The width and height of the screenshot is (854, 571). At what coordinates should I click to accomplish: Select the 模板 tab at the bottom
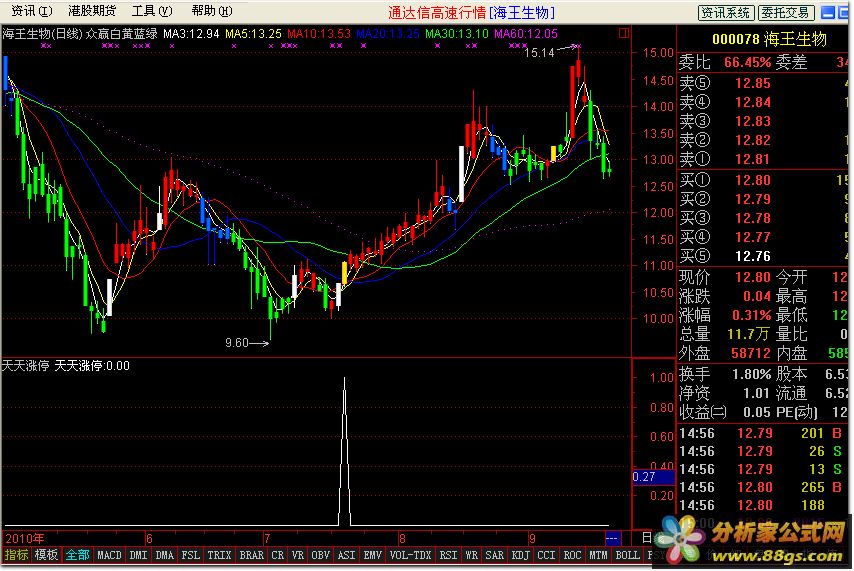(x=46, y=555)
